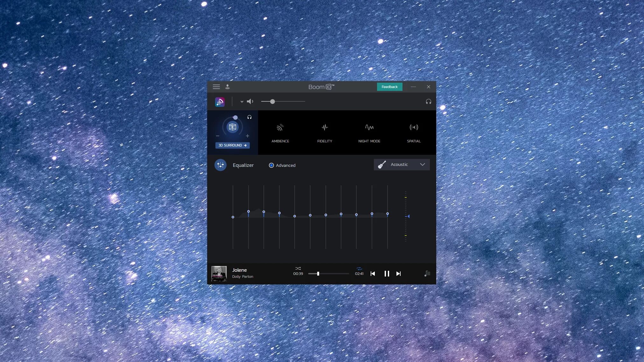Click the 3D Surround button
Screen dimensions: 644x362
tap(233, 145)
